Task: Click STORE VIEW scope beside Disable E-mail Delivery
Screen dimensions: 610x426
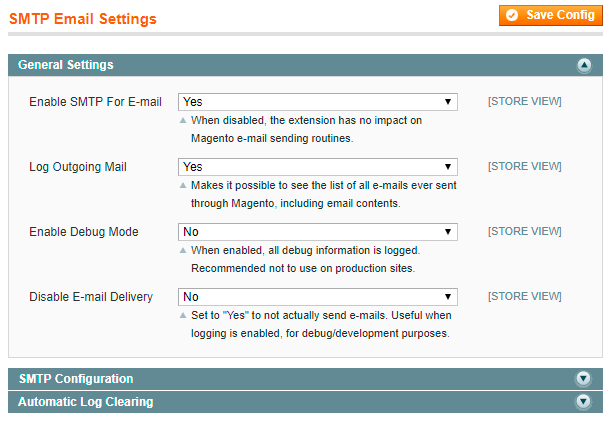Action: pos(524,297)
